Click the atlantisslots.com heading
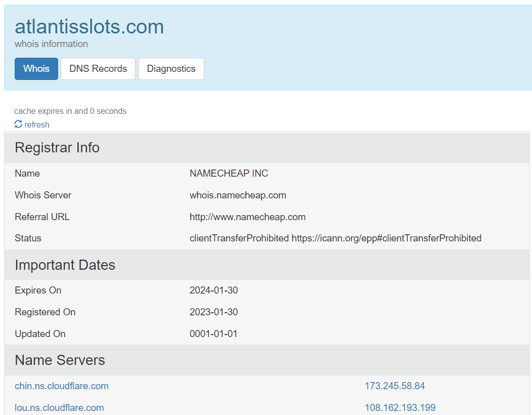The image size is (532, 415). click(x=89, y=26)
